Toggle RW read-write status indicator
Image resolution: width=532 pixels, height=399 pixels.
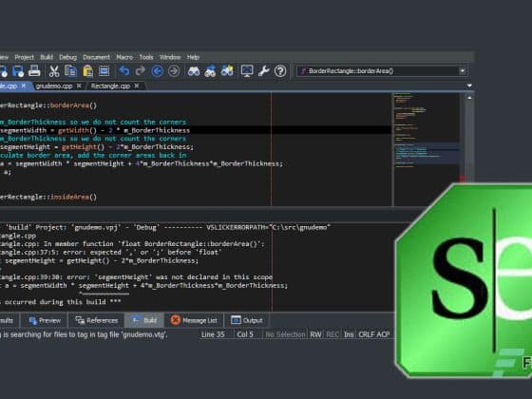[x=315, y=334]
